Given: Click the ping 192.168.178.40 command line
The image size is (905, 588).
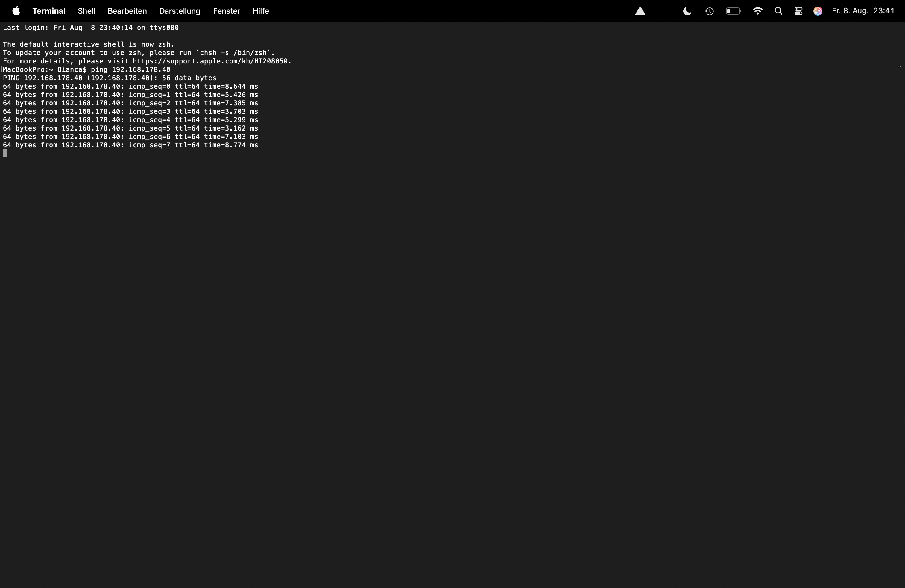Looking at the screenshot, I should (x=130, y=69).
